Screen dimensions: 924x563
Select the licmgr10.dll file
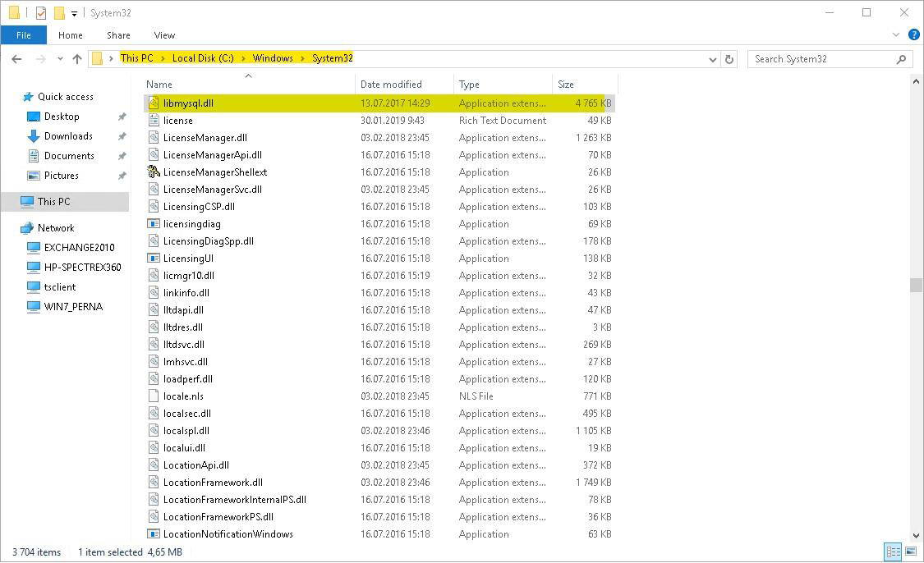[189, 276]
